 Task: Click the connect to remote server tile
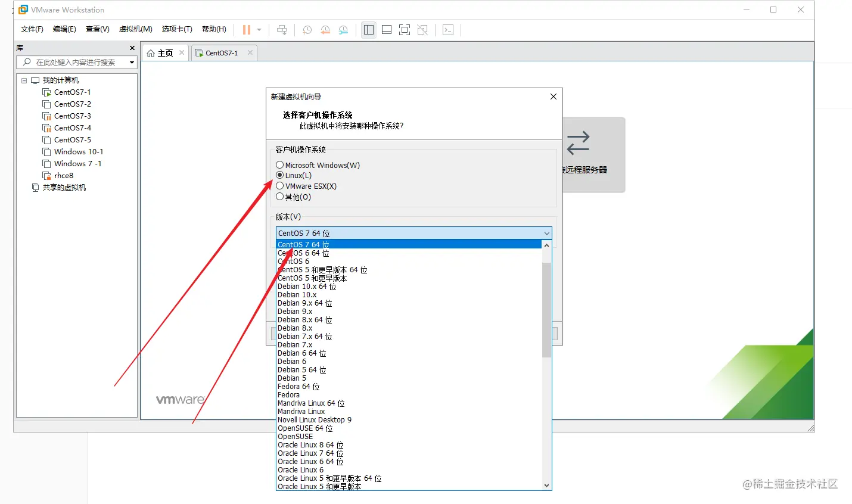pos(593,154)
